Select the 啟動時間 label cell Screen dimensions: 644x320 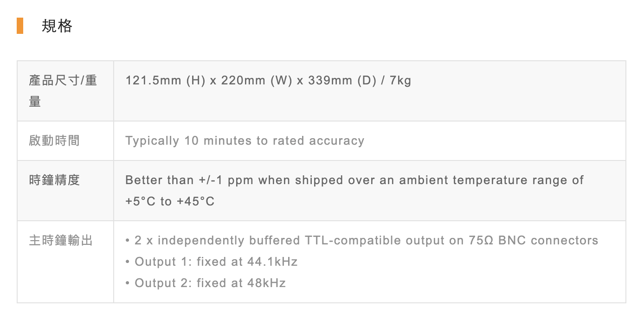point(54,141)
